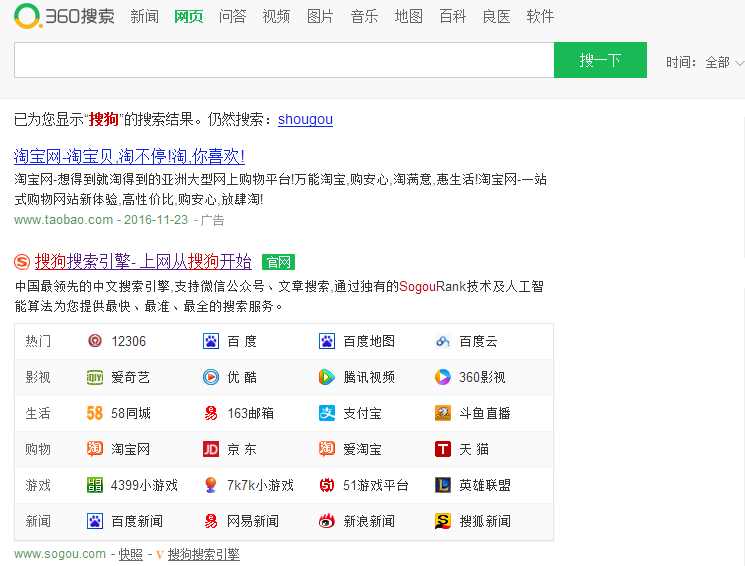This screenshot has height=566, width=745.
Task: Click the 英雄联盟 League icon
Action: tap(443, 485)
